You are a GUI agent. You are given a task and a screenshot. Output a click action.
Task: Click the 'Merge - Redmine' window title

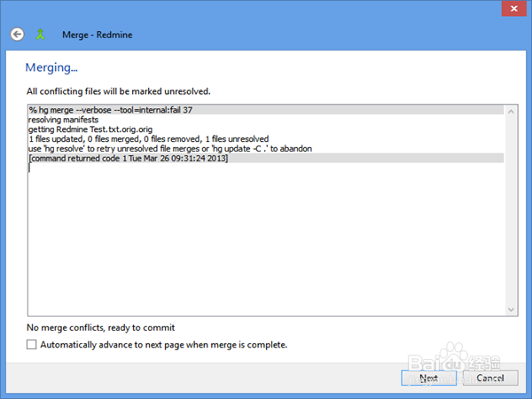[98, 35]
